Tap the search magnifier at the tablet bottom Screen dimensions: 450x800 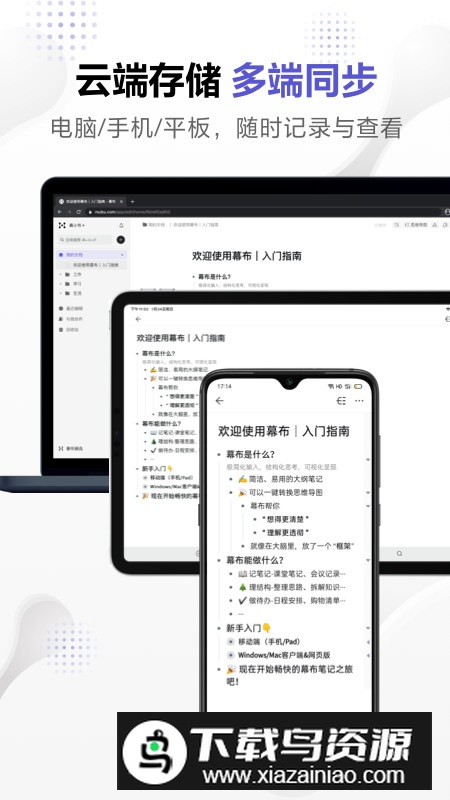(399, 553)
